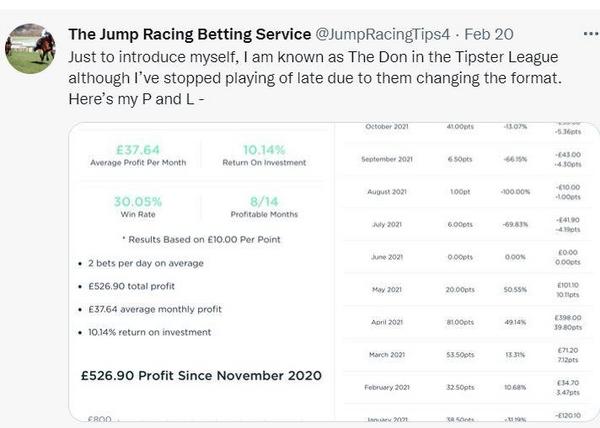600x428 pixels.
Task: Click the £526.90 total profit bullet
Action: click(x=131, y=286)
